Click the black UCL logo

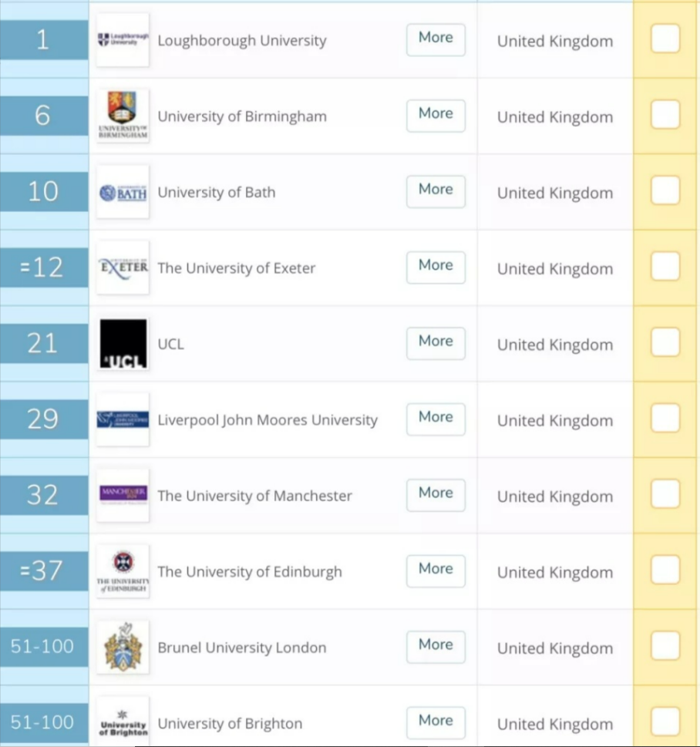[x=123, y=344]
